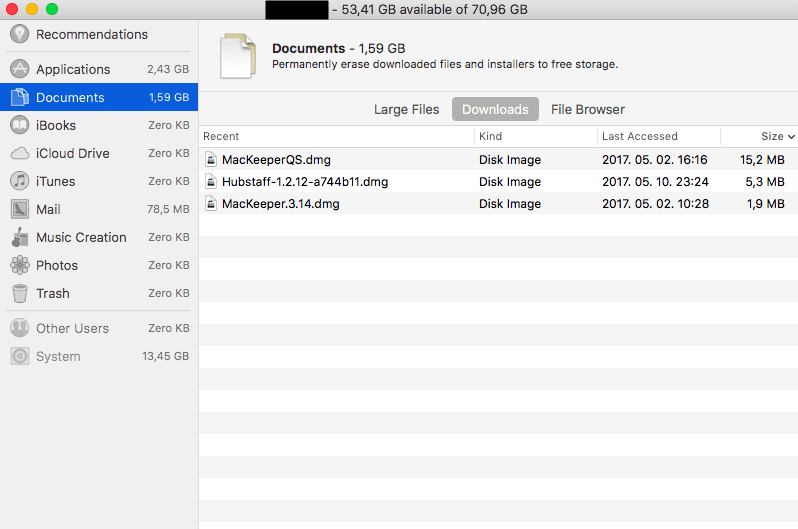Click the window title storage availability text

coord(430,10)
